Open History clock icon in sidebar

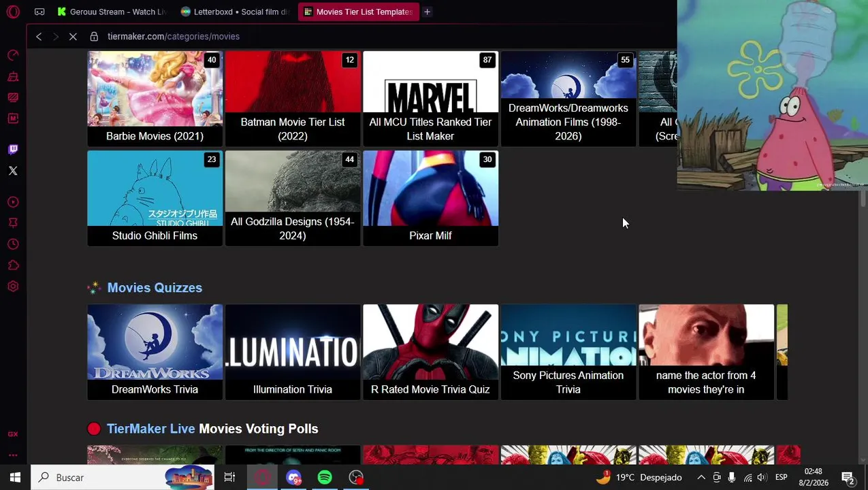click(x=13, y=244)
